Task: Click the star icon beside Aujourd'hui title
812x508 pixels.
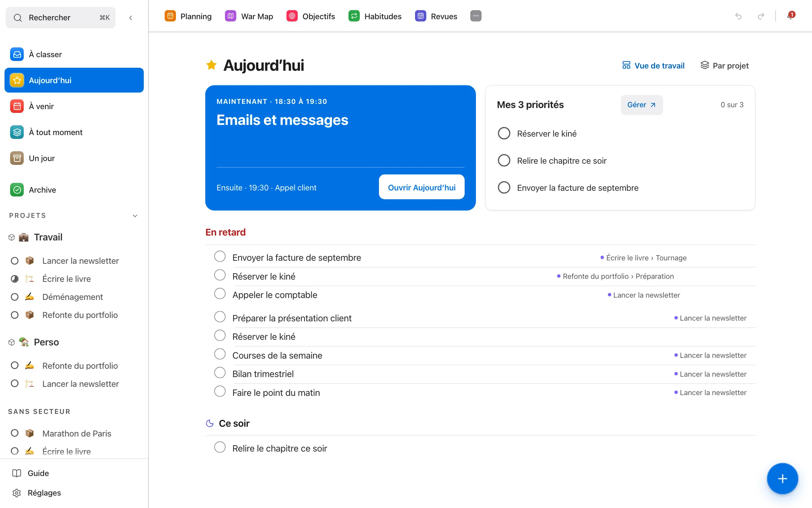Action: pos(211,65)
